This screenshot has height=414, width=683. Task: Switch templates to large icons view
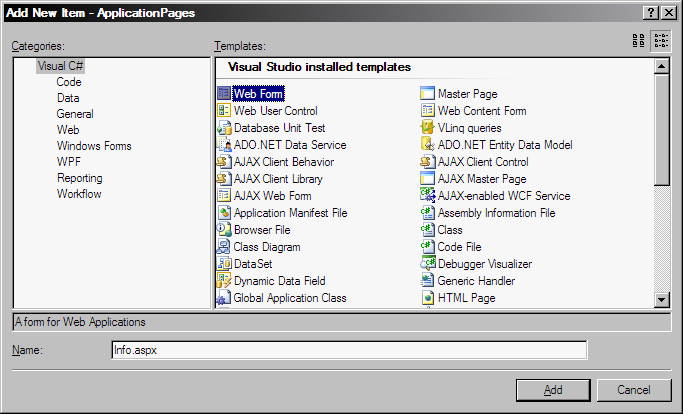[639, 41]
